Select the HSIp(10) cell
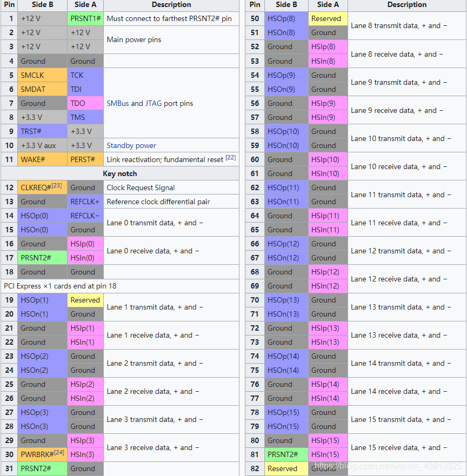 point(328,159)
